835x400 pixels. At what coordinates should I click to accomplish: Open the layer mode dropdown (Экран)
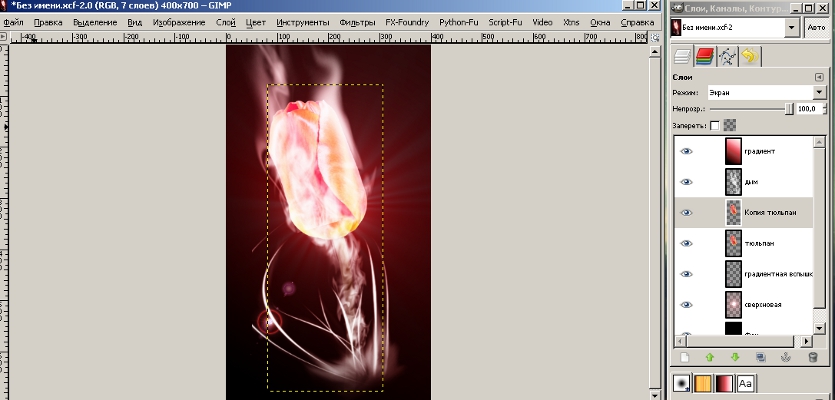(767, 92)
